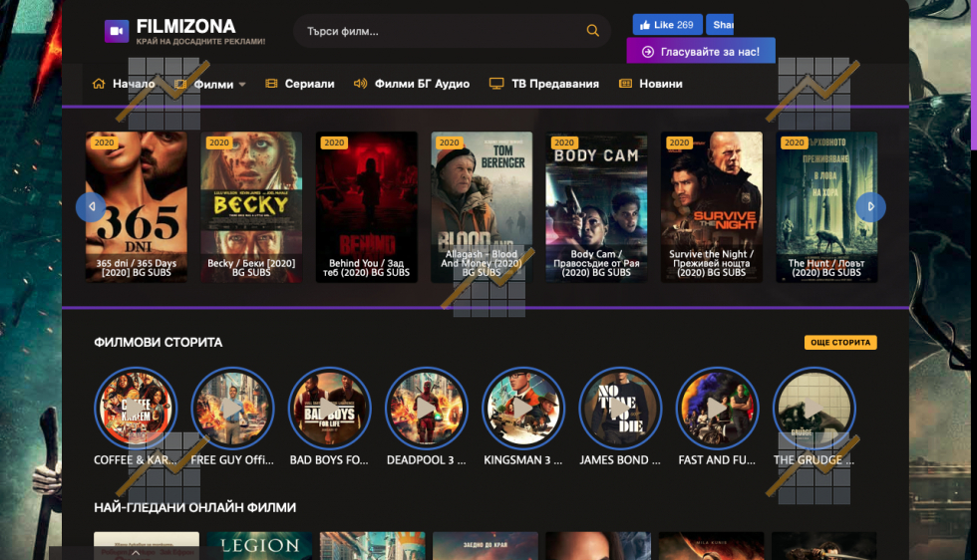Click the news icon beside Новини

[626, 84]
